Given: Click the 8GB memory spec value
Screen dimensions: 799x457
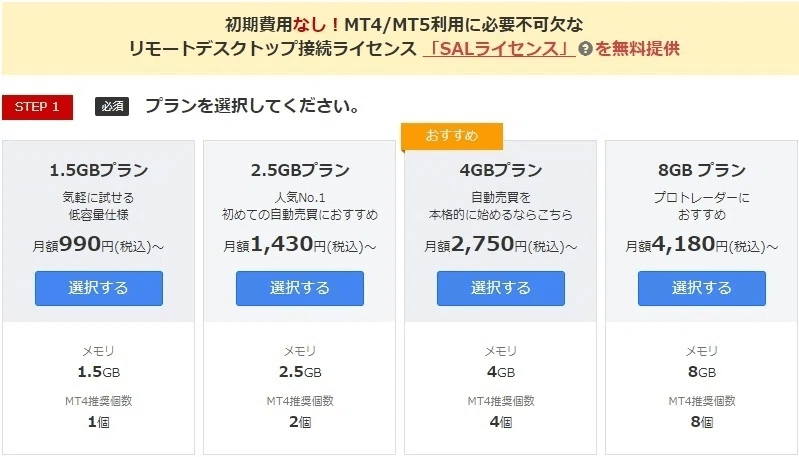Looking at the screenshot, I should click(x=702, y=372).
